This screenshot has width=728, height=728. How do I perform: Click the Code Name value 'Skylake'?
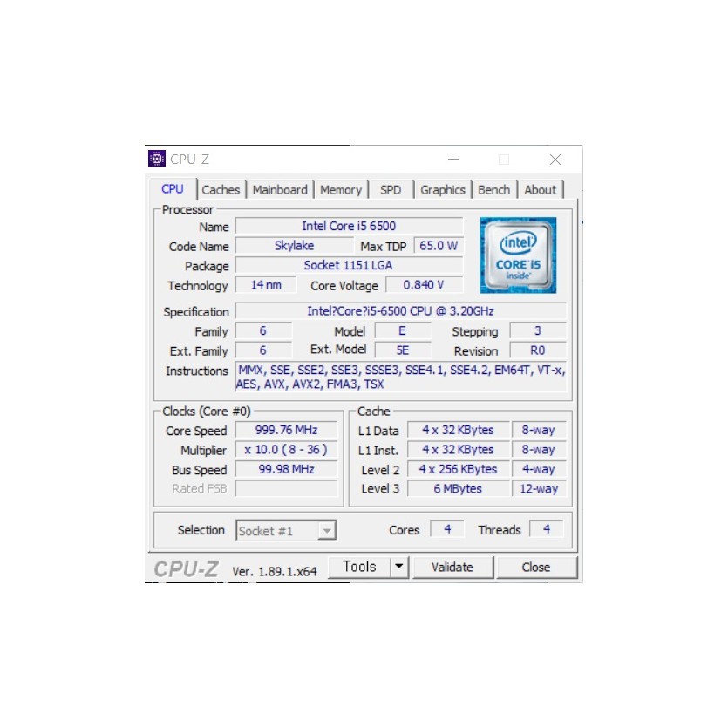tap(295, 246)
